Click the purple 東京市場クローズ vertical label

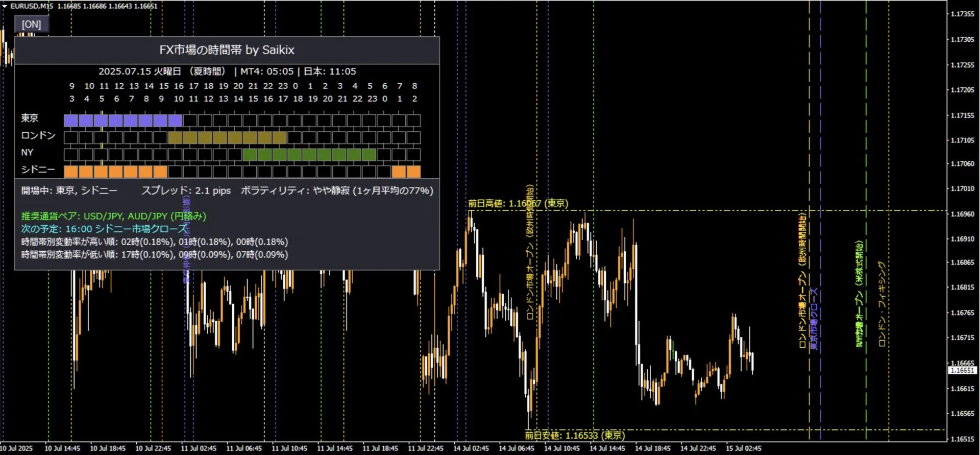pos(814,319)
